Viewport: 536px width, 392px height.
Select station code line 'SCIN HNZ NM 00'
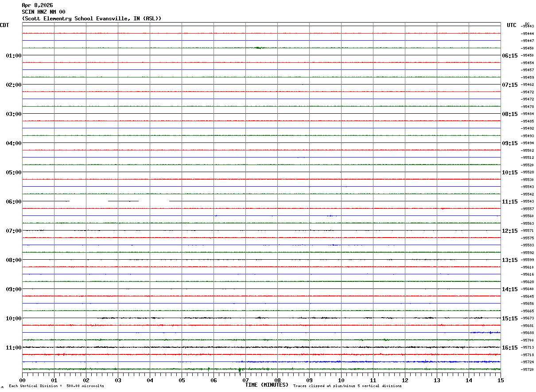pyautogui.click(x=43, y=12)
